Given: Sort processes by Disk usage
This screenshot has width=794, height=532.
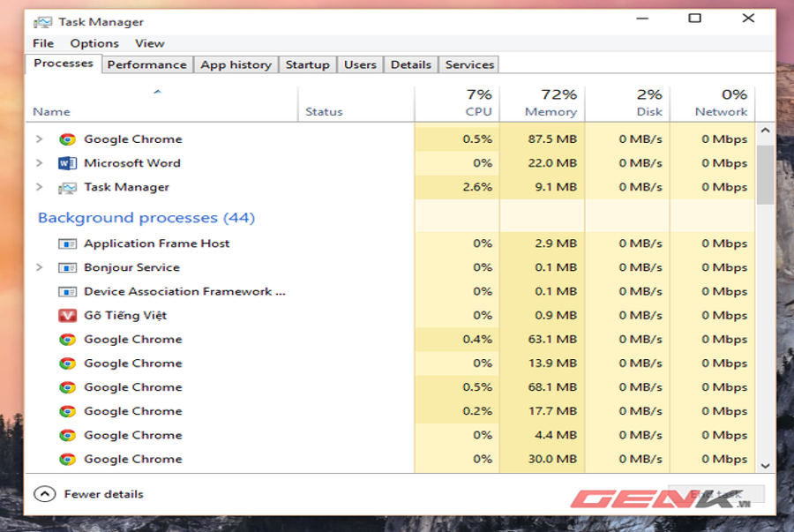Looking at the screenshot, I should 627,104.
